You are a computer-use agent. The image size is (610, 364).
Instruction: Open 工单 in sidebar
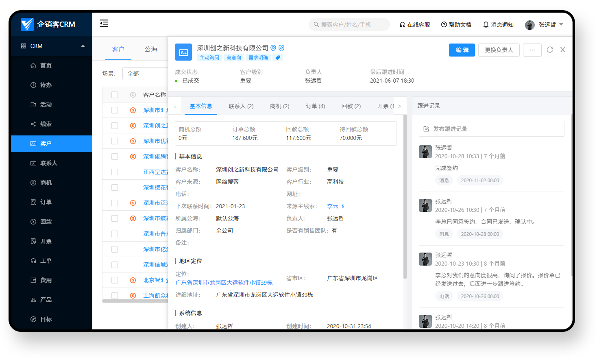(x=52, y=261)
